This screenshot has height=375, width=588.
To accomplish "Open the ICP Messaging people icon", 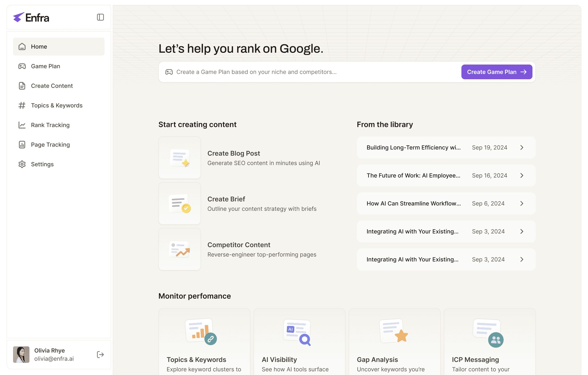I will pyautogui.click(x=496, y=340).
